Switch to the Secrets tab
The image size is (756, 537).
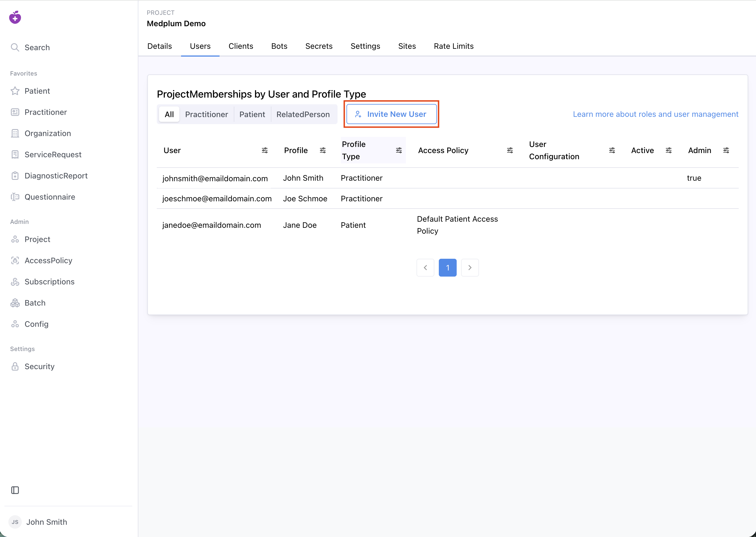point(319,46)
